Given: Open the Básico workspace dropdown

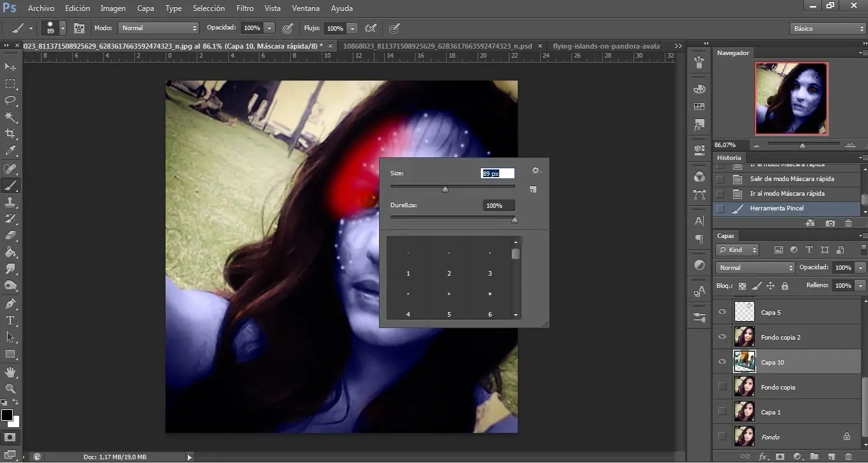Looking at the screenshot, I should coord(828,29).
